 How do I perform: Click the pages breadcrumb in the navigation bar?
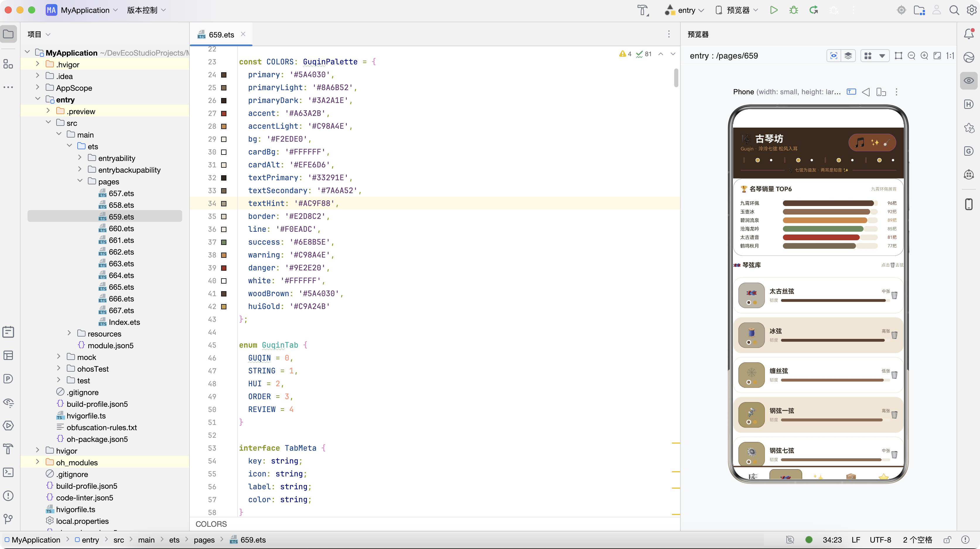point(204,540)
